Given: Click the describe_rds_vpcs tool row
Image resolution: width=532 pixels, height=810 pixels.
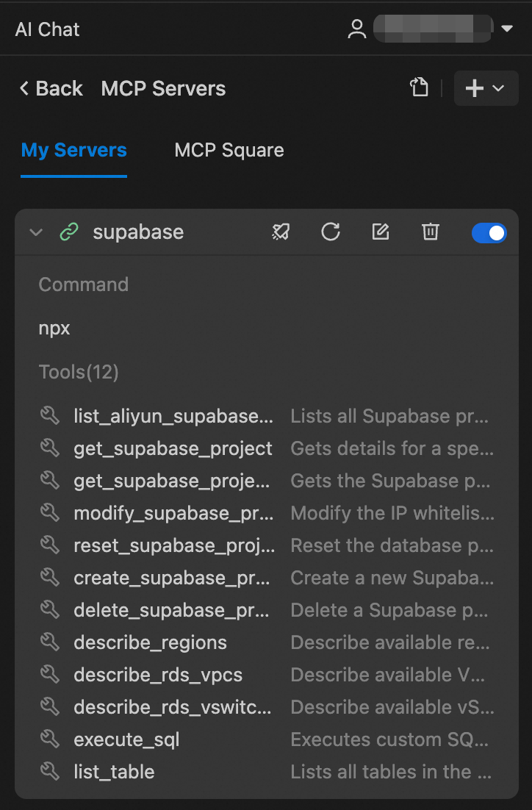Looking at the screenshot, I should point(158,675).
